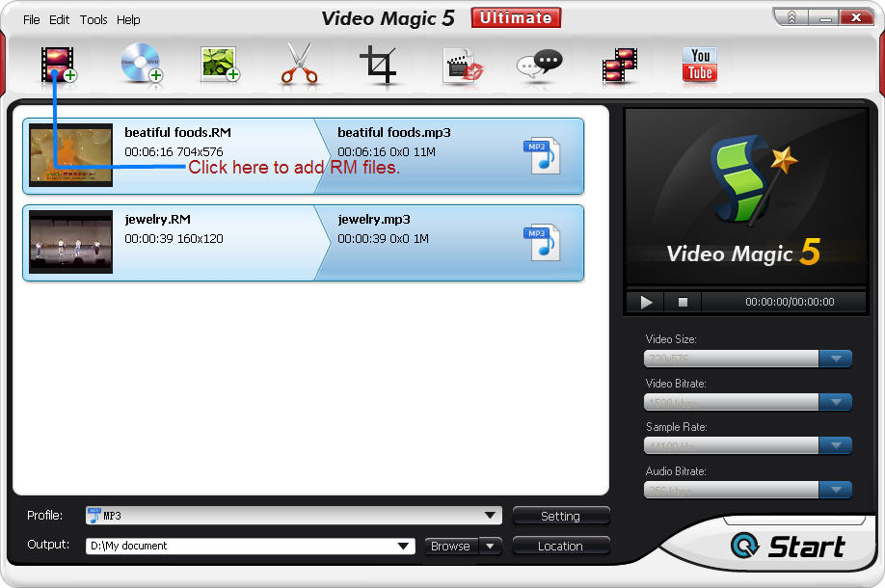Click the 00:00:39 160x120 source info
The image size is (885, 588).
pyautogui.click(x=174, y=239)
